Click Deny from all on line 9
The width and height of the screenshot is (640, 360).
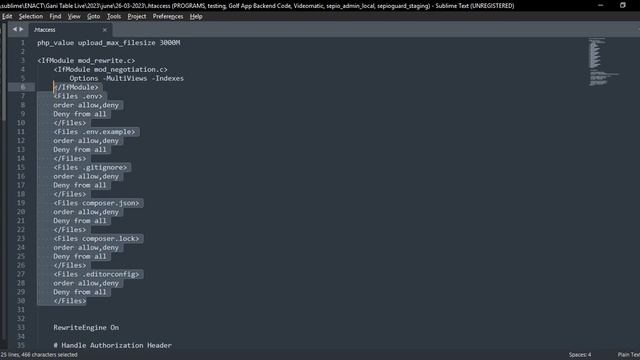[80, 114]
